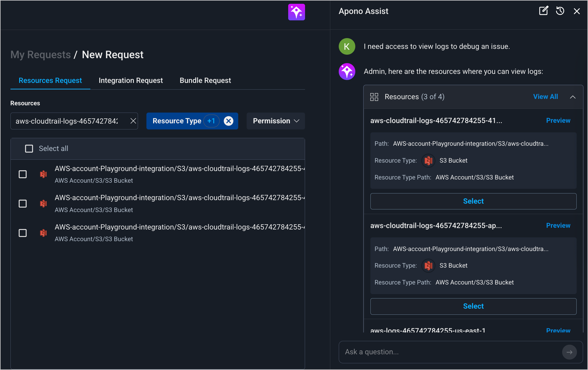Screen dimensions: 588x370
Task: Send question using the arrow button
Action: click(x=569, y=352)
